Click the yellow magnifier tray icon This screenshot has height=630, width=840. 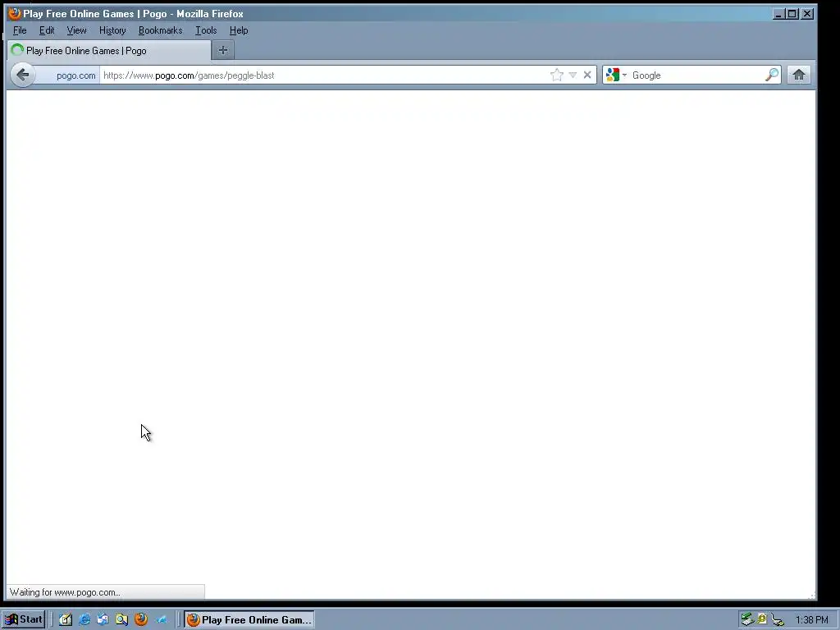click(762, 619)
